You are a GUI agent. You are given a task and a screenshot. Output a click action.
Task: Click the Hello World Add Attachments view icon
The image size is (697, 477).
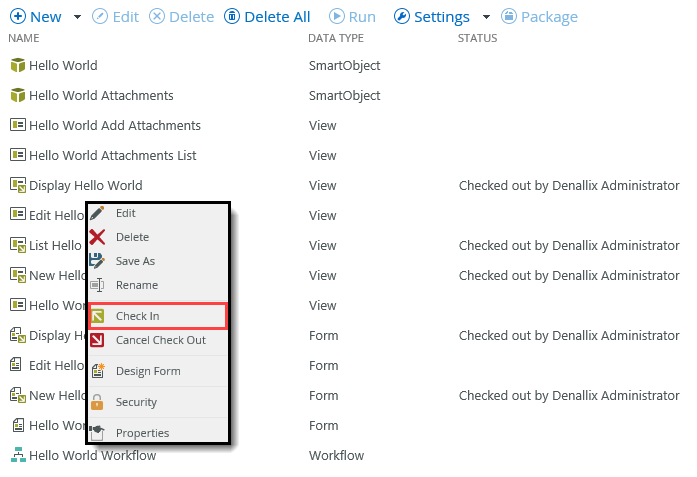17,126
